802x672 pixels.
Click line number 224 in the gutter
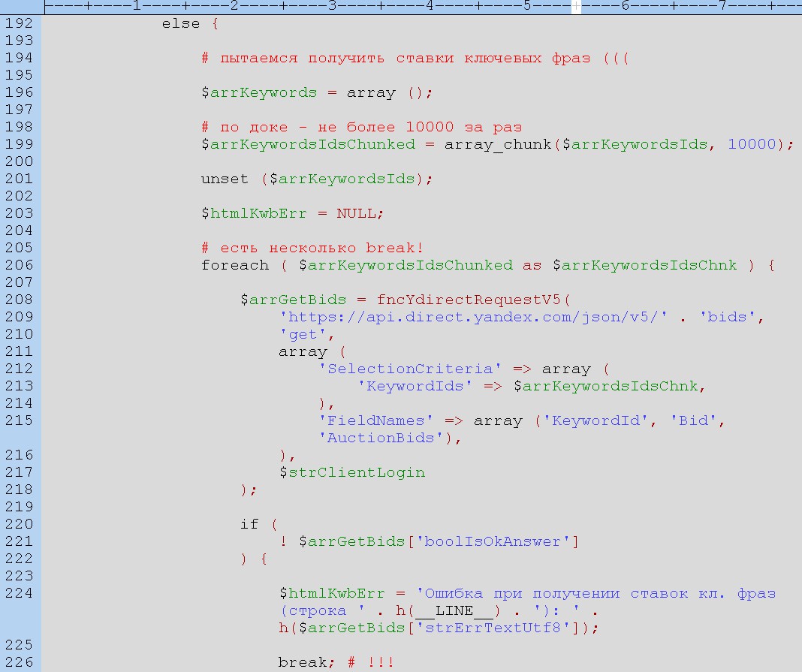19,593
